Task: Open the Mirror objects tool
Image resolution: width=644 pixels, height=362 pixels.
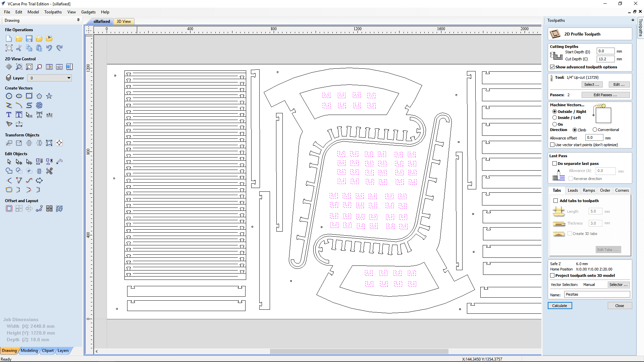Action: (x=39, y=143)
